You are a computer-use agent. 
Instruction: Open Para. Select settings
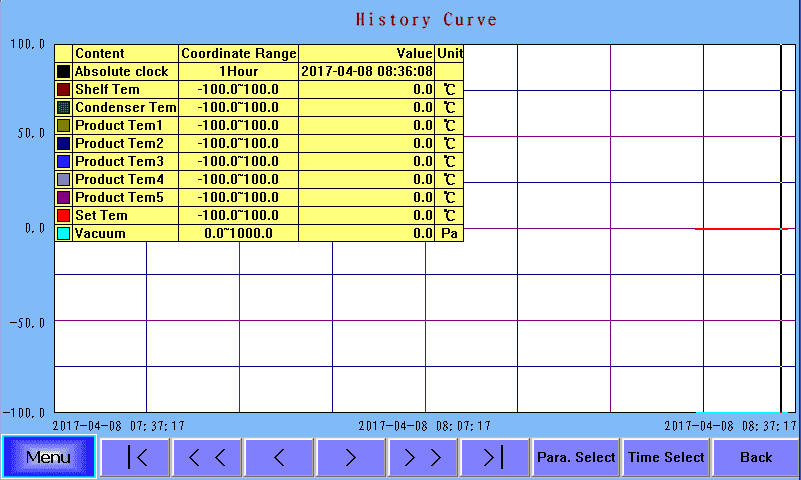click(576, 457)
